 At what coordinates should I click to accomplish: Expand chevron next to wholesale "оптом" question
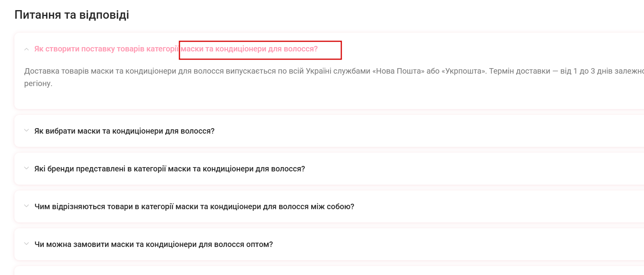point(27,244)
